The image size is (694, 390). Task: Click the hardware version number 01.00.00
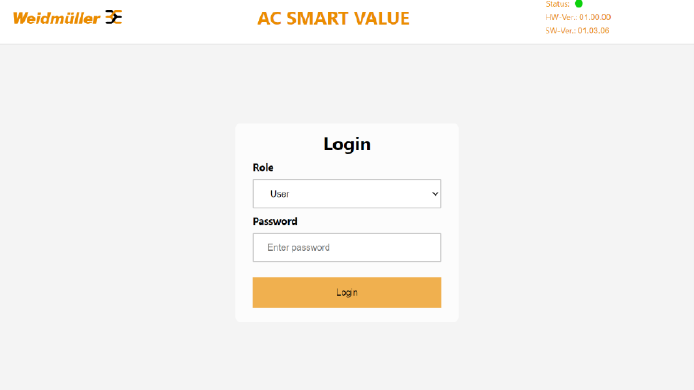595,17
